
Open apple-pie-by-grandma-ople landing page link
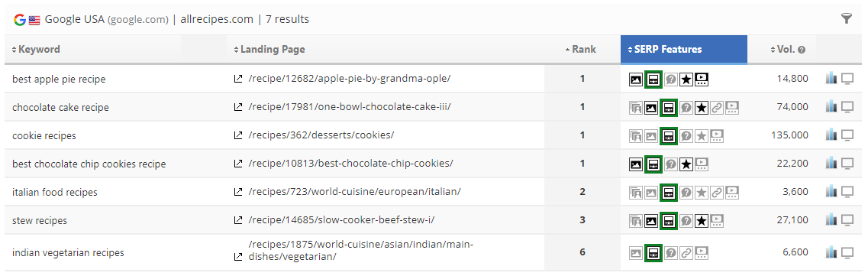coord(350,79)
